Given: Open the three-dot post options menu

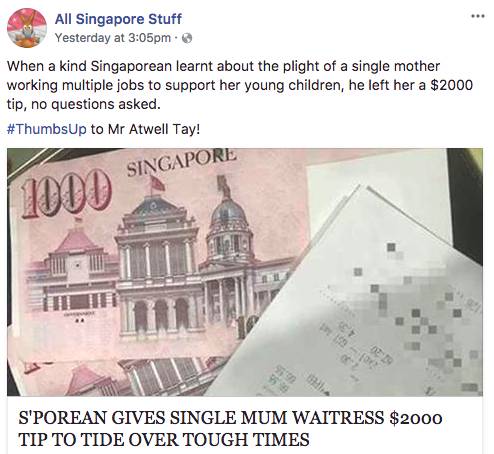Looking at the screenshot, I should 478,16.
